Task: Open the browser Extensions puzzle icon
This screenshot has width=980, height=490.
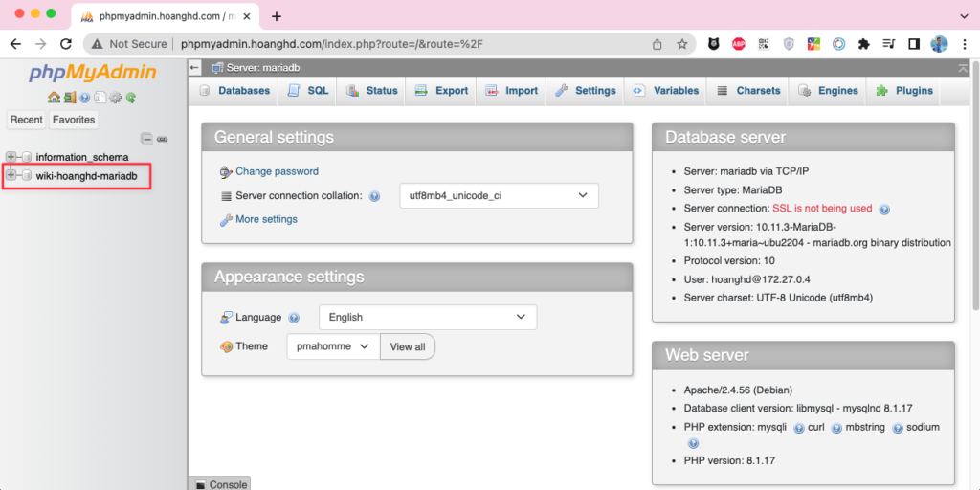Action: click(864, 44)
